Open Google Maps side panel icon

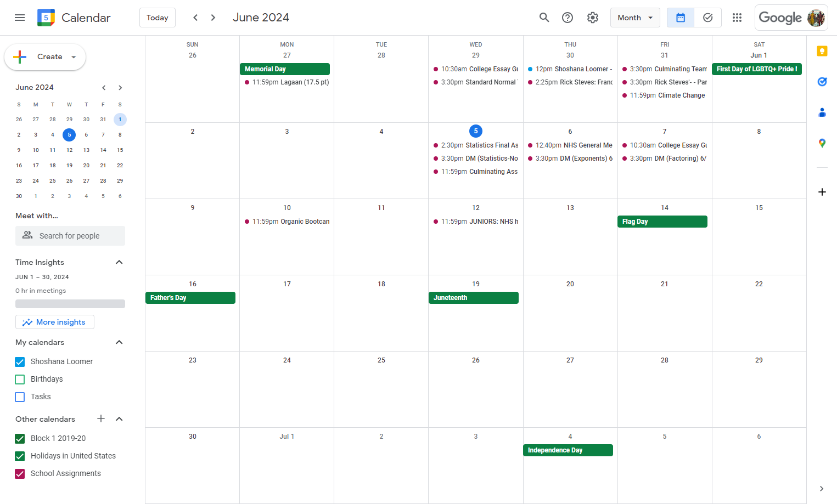click(822, 143)
